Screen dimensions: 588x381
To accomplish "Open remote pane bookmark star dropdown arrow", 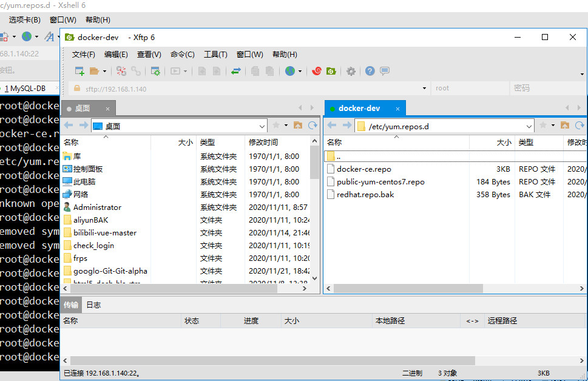I will 553,125.
